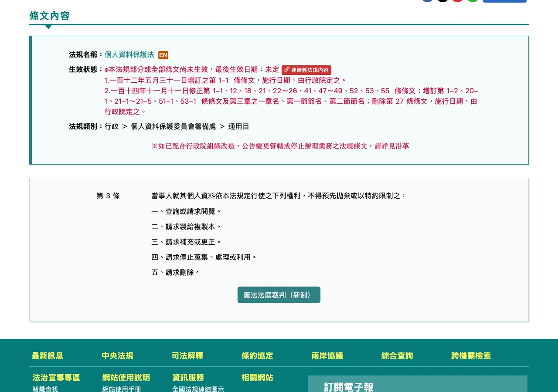Open the 個人資料保護法 law name link
Image resolution: width=558 pixels, height=392 pixels.
[x=129, y=55]
